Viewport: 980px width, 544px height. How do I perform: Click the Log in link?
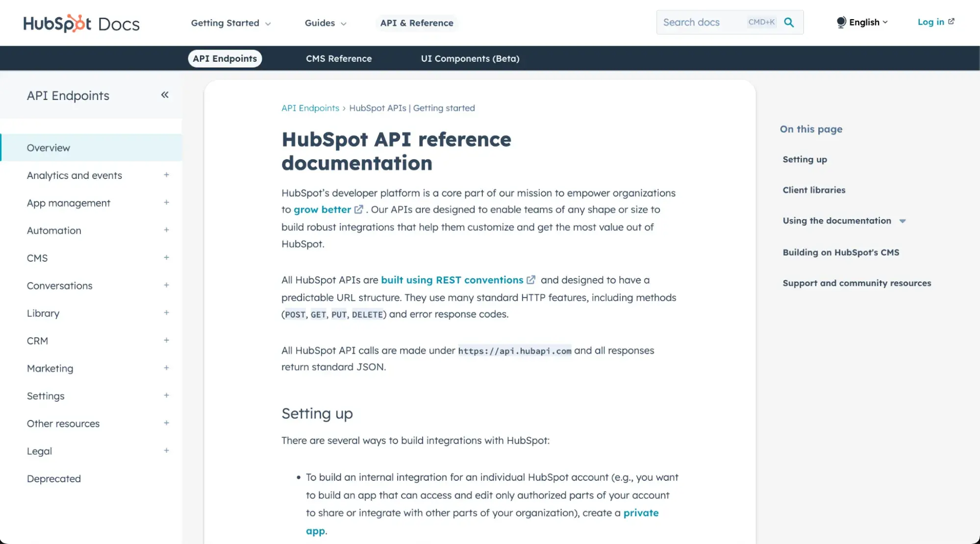tap(931, 22)
